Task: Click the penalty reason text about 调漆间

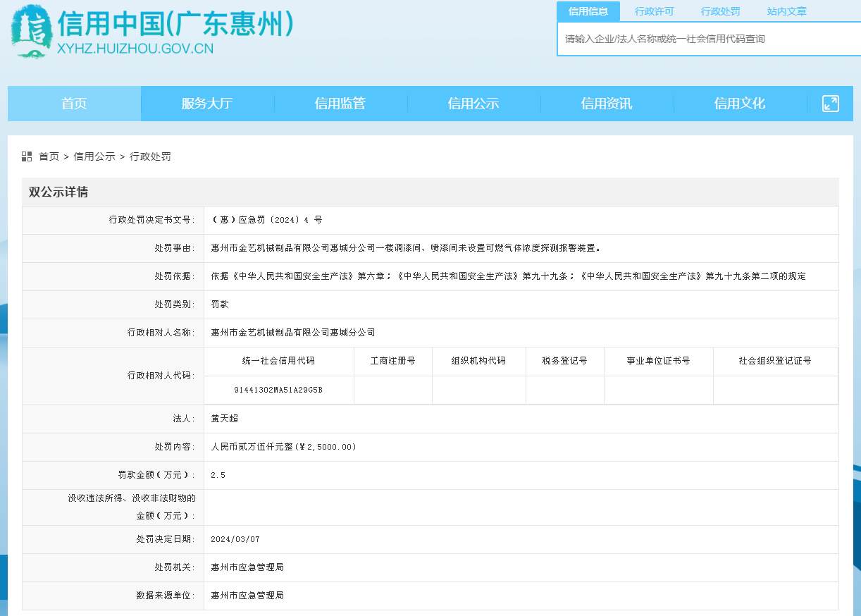Action: tap(407, 248)
